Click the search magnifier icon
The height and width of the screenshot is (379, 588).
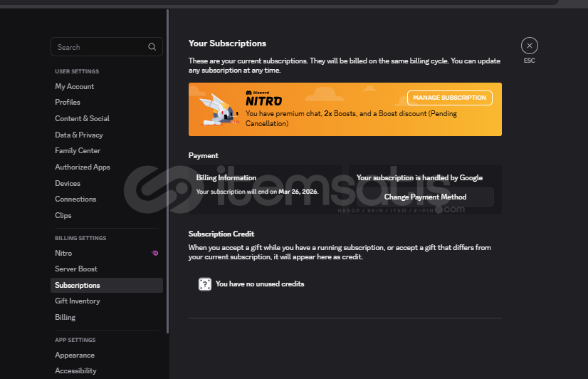152,47
